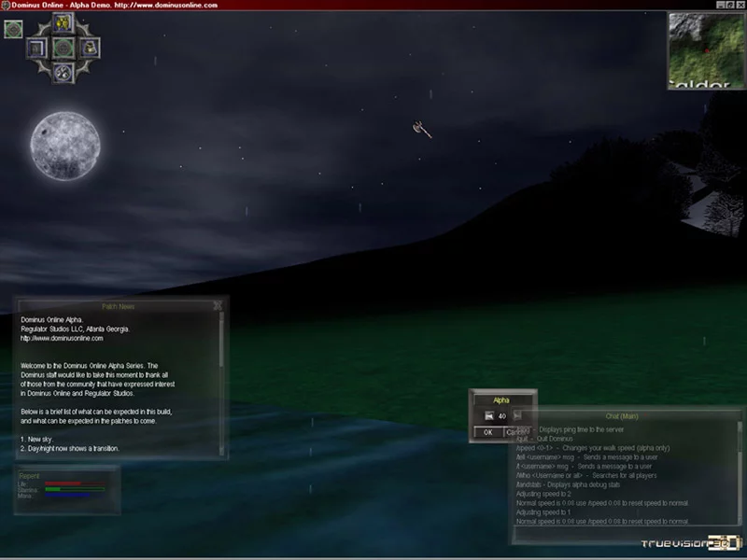Image resolution: width=747 pixels, height=560 pixels.
Task: Close the Patch News window
Action: [218, 306]
